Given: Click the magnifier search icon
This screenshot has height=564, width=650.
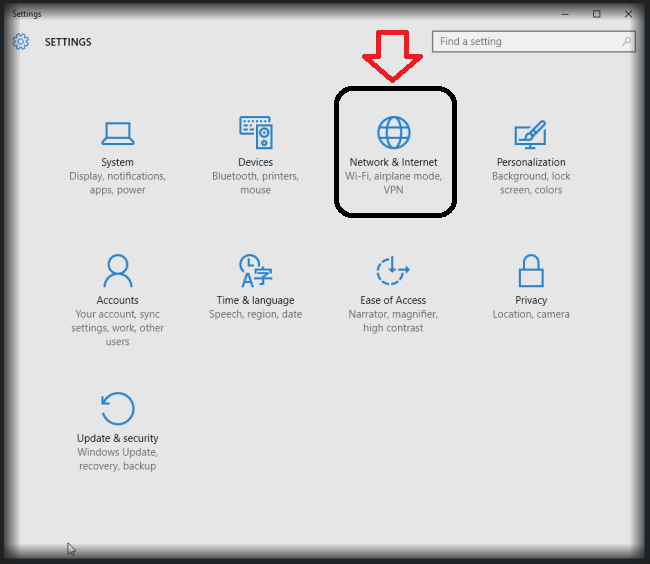Looking at the screenshot, I should 626,41.
